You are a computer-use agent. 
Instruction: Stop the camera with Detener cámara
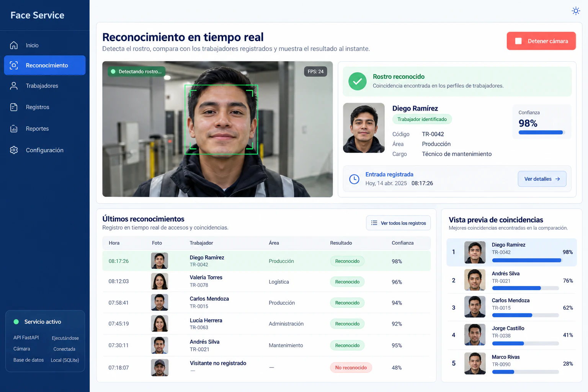point(541,41)
